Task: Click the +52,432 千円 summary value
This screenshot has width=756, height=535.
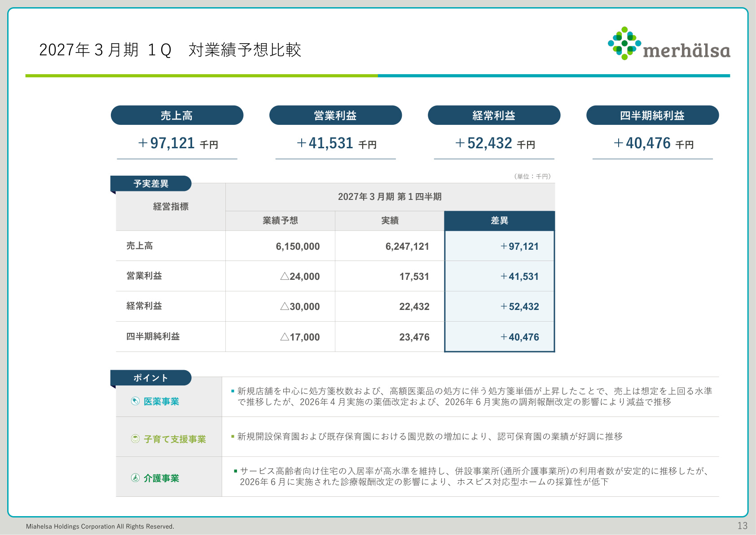Action: [495, 143]
